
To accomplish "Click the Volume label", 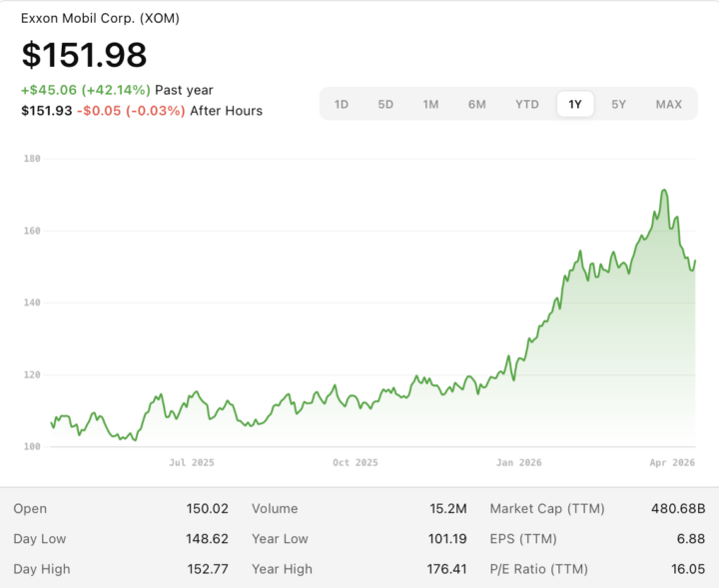I will point(275,509).
